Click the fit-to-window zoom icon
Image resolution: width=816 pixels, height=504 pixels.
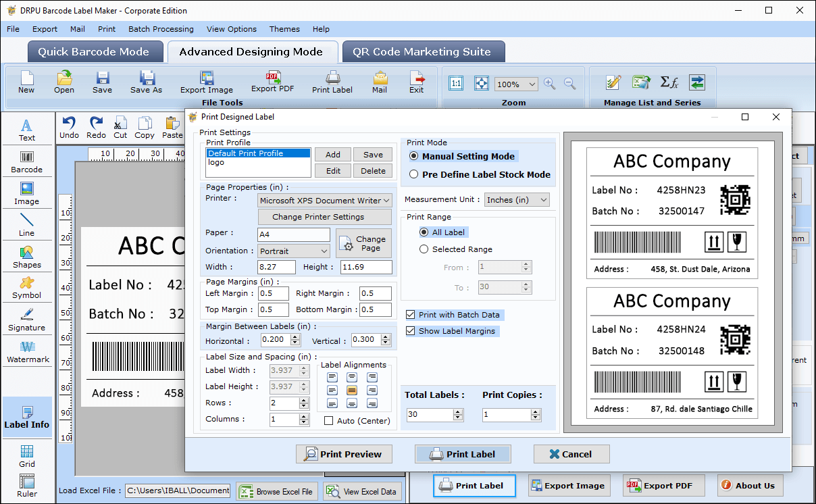click(x=481, y=83)
